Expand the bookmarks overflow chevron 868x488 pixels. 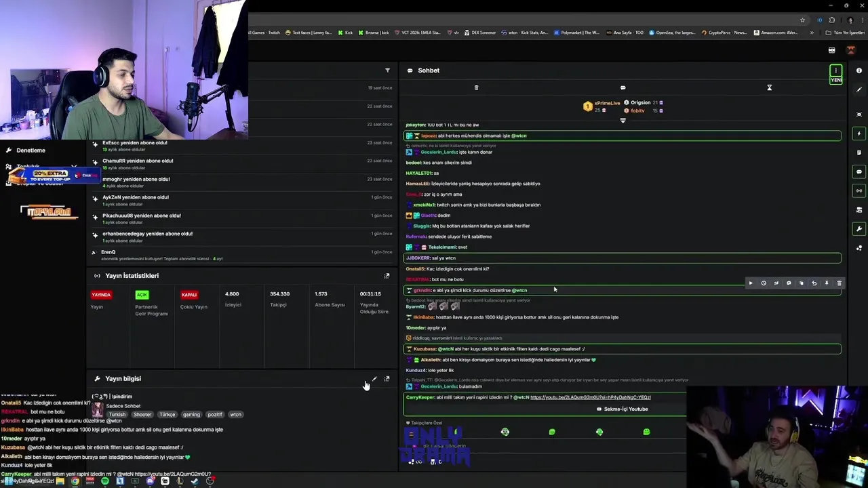pos(812,33)
